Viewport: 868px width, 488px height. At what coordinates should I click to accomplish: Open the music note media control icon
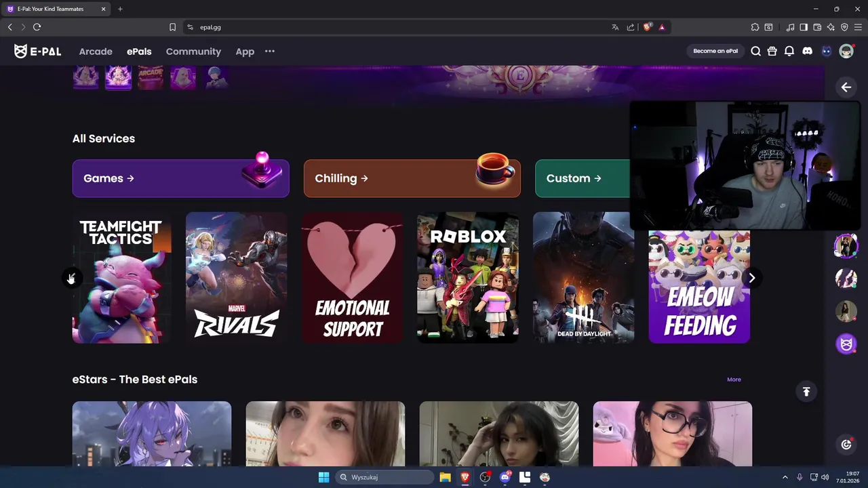point(790,27)
